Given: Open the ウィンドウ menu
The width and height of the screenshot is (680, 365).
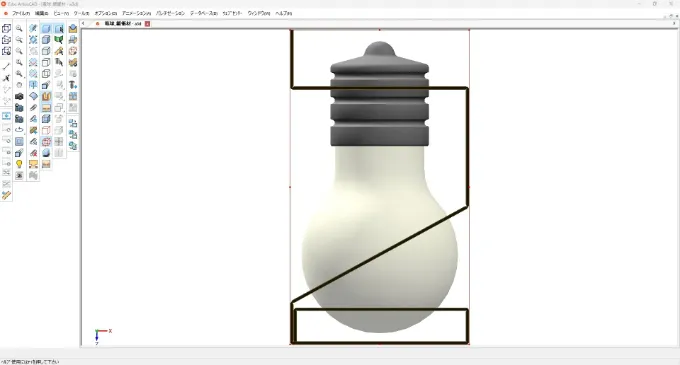Looking at the screenshot, I should point(259,13).
